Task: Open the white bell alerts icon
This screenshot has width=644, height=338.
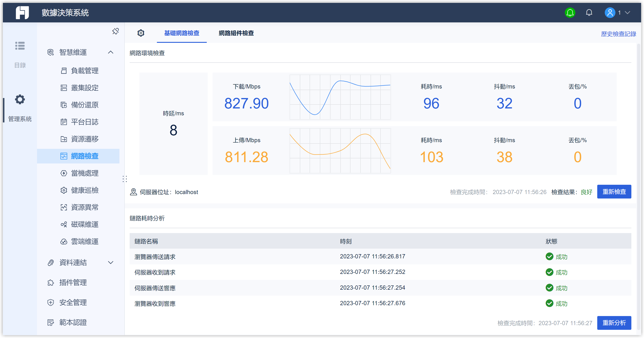Action: pos(589,12)
